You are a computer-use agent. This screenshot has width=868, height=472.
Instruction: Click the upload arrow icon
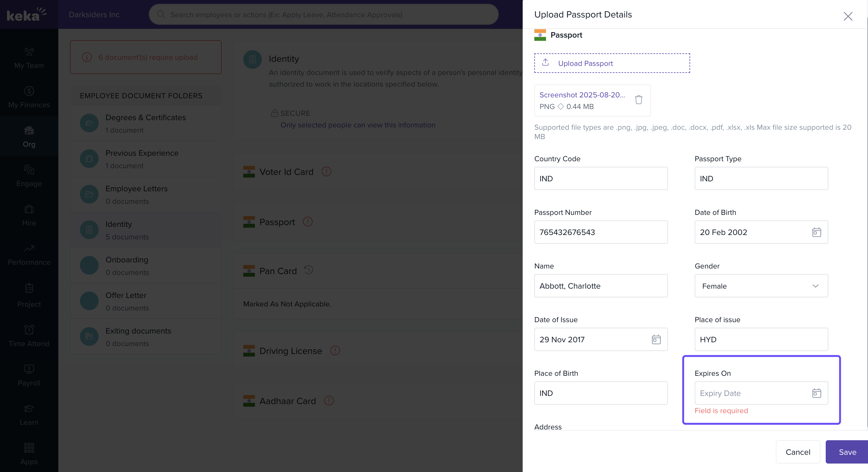(x=545, y=63)
